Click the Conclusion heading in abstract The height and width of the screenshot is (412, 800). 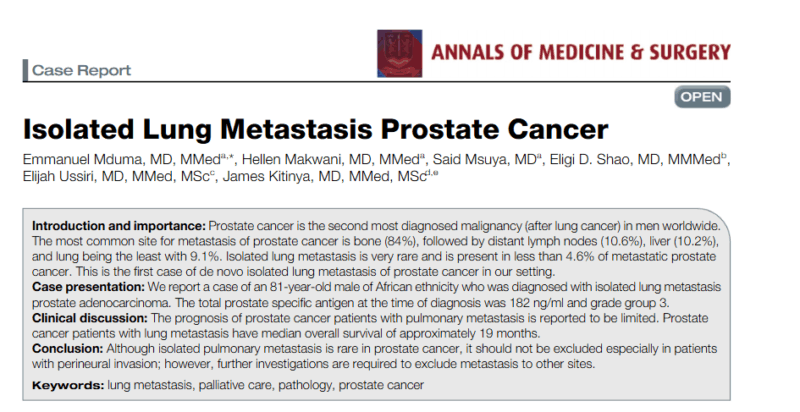(68, 349)
